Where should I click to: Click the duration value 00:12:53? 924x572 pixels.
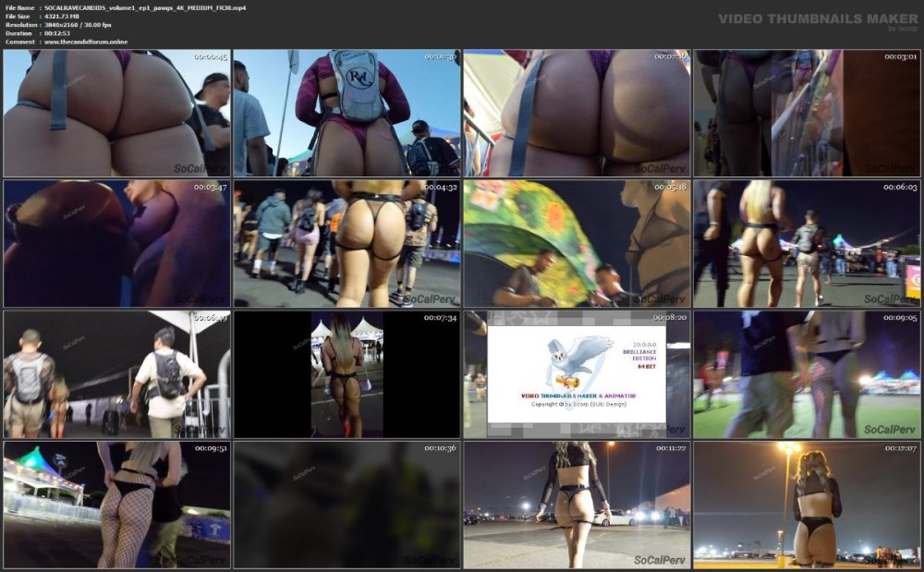tap(57, 33)
